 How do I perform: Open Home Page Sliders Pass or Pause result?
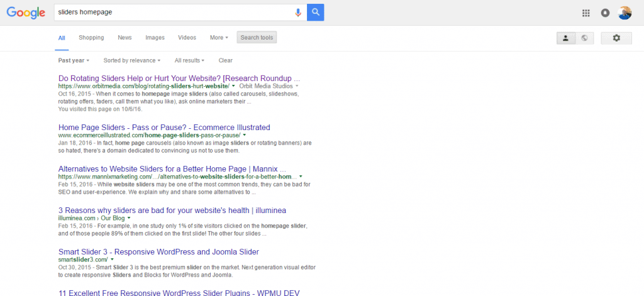coord(164,128)
